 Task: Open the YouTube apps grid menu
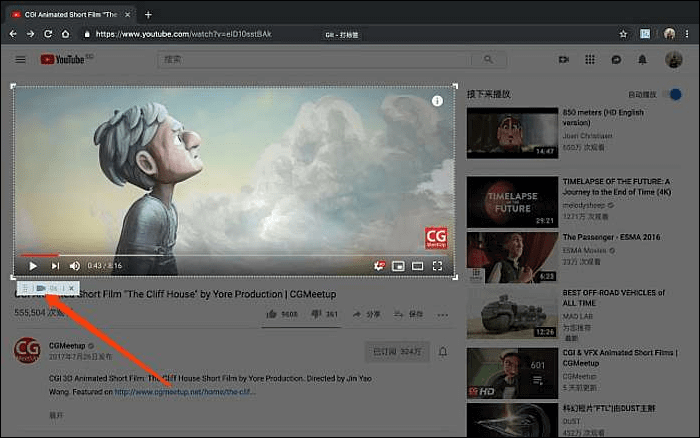[590, 60]
